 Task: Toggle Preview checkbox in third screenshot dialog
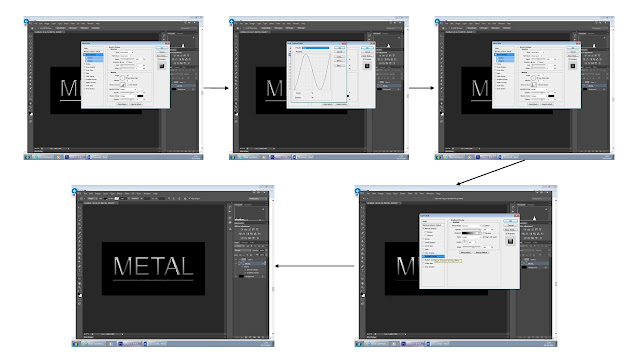pyautogui.click(x=569, y=59)
